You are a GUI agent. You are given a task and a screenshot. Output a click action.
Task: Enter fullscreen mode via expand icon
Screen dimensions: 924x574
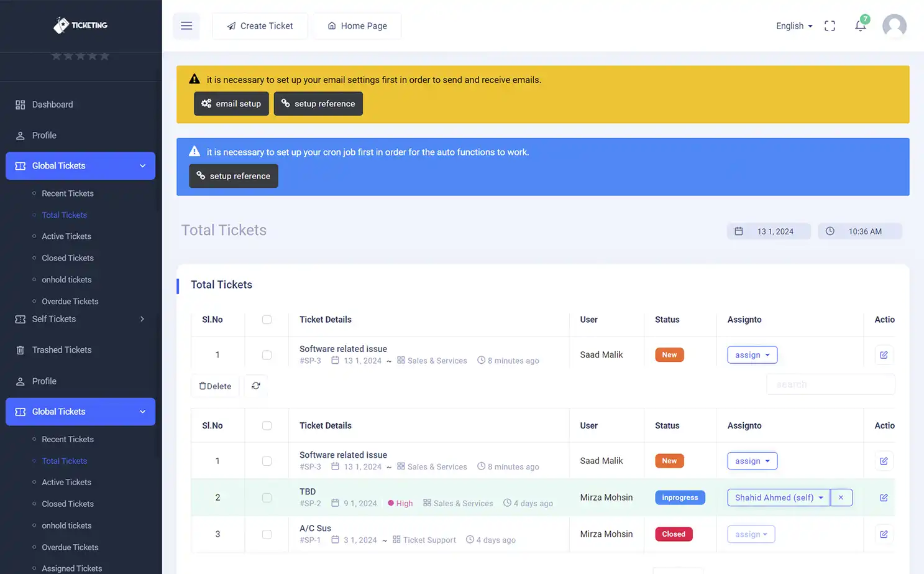tap(830, 25)
